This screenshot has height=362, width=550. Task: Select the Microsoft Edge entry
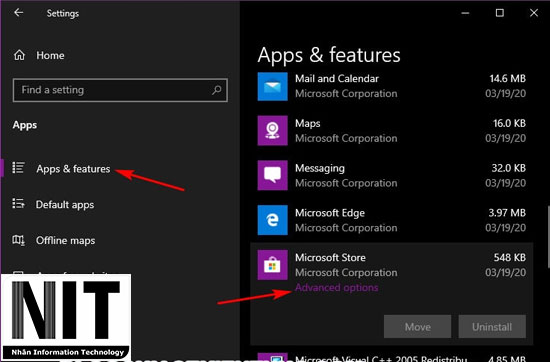tap(391, 220)
